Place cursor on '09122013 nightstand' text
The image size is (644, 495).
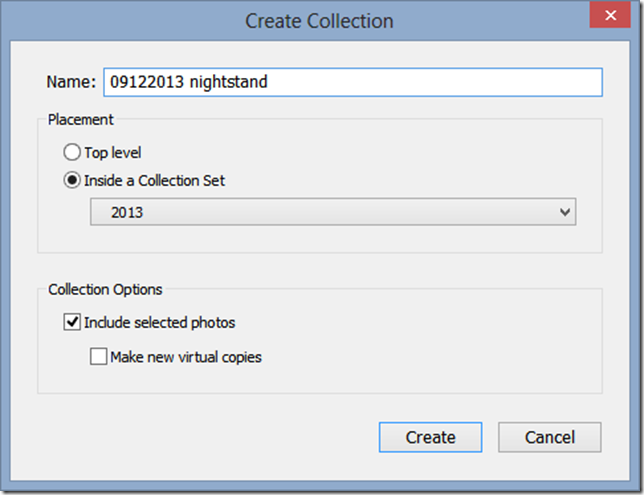click(x=189, y=82)
